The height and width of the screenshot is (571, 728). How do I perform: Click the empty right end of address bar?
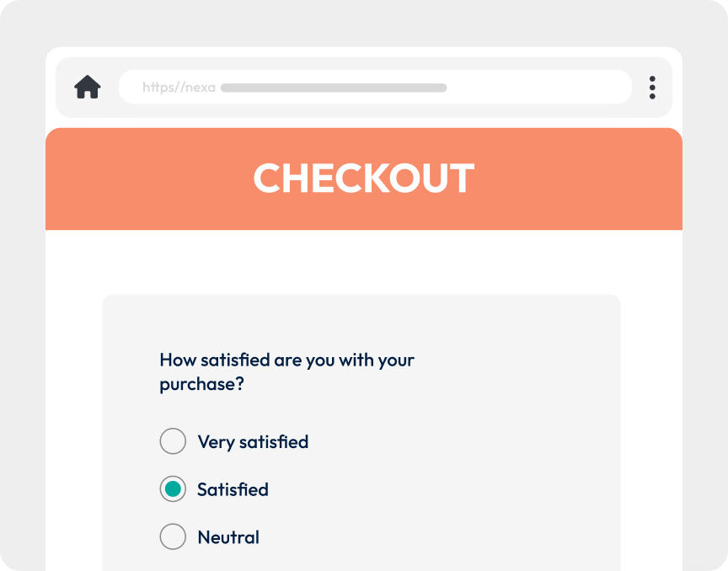pyautogui.click(x=573, y=87)
